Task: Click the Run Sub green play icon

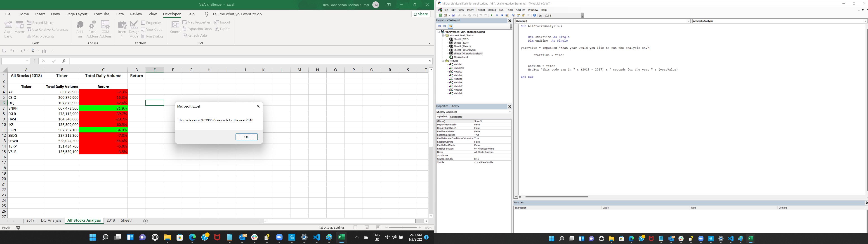Action: click(492, 16)
